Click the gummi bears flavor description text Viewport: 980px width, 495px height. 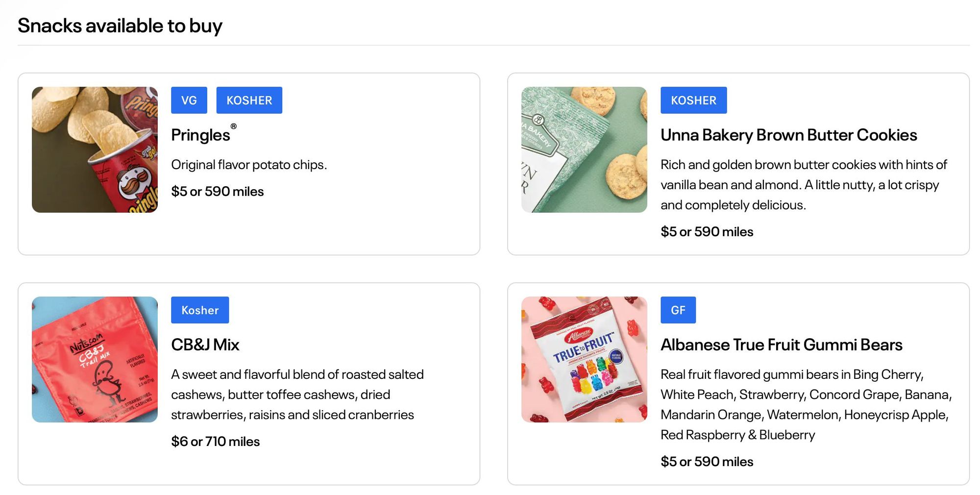(x=806, y=404)
